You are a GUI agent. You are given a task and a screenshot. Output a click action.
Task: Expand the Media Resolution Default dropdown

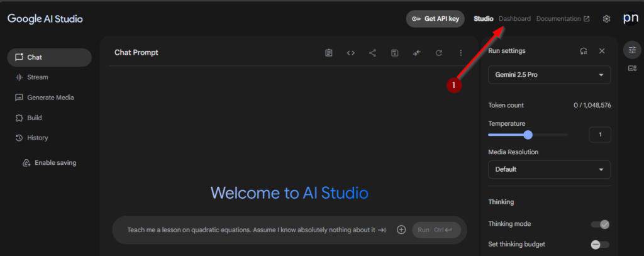coord(549,169)
